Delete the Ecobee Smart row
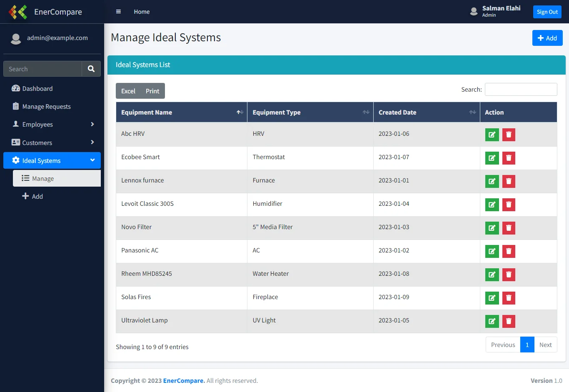Image resolution: width=569 pixels, height=392 pixels. pyautogui.click(x=509, y=158)
